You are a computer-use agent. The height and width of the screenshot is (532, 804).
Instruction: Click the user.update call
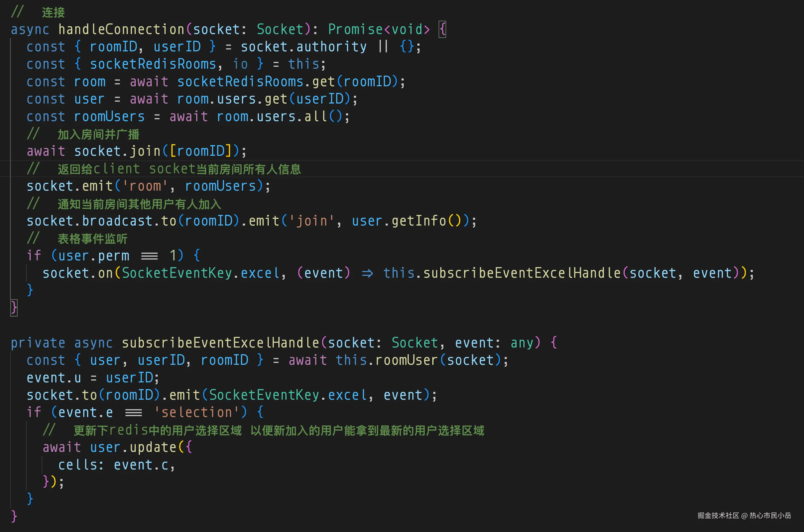pos(132,447)
